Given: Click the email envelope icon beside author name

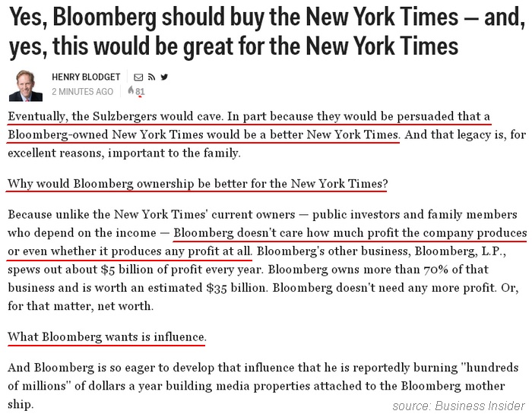Looking at the screenshot, I should (138, 77).
